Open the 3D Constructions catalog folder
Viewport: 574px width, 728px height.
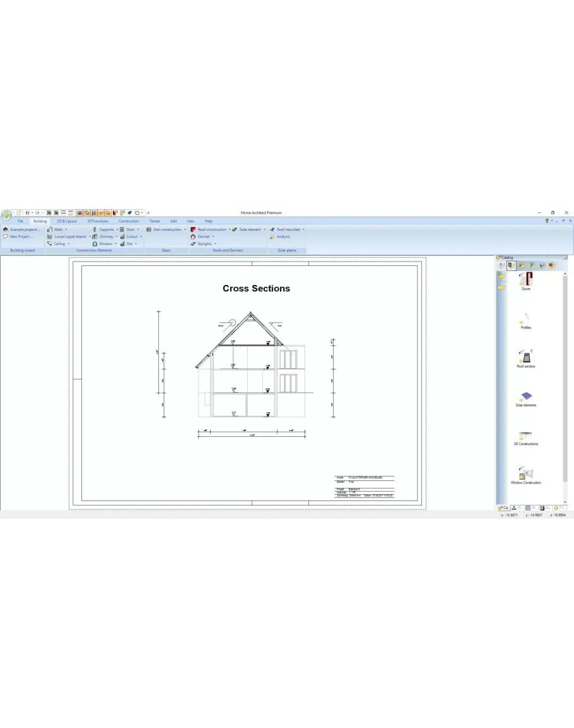pyautogui.click(x=525, y=436)
